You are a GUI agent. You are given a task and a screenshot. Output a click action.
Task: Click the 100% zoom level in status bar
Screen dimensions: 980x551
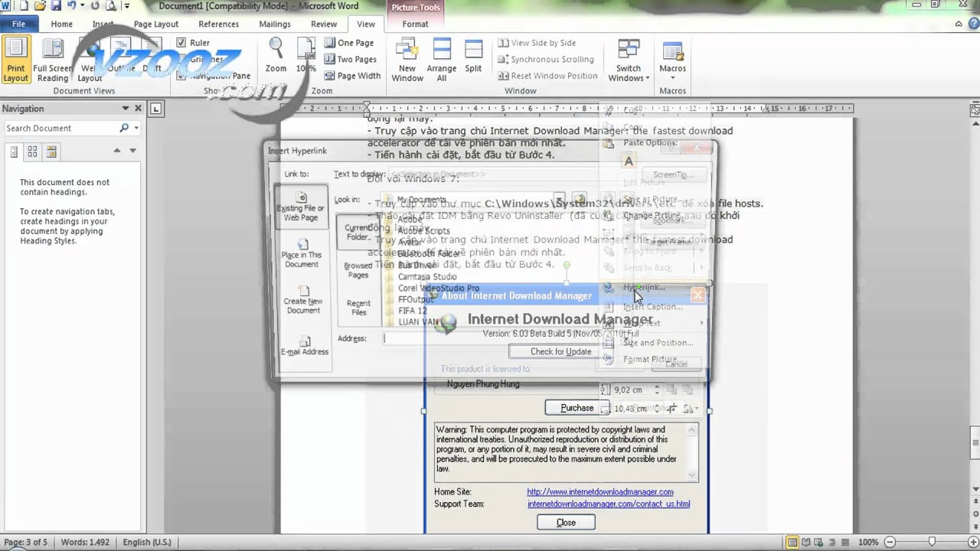coord(868,542)
